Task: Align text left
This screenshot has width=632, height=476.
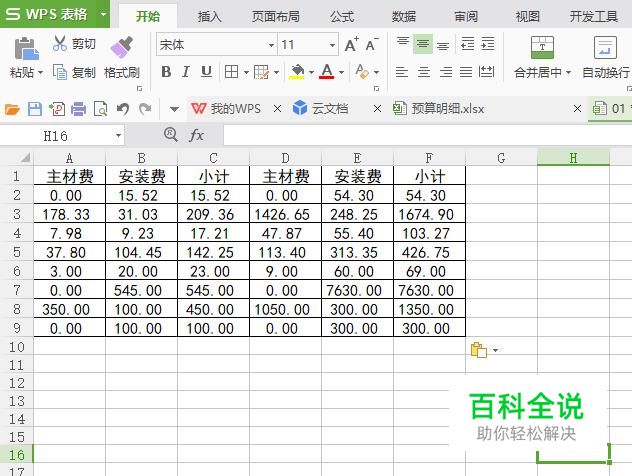Action: (x=401, y=72)
